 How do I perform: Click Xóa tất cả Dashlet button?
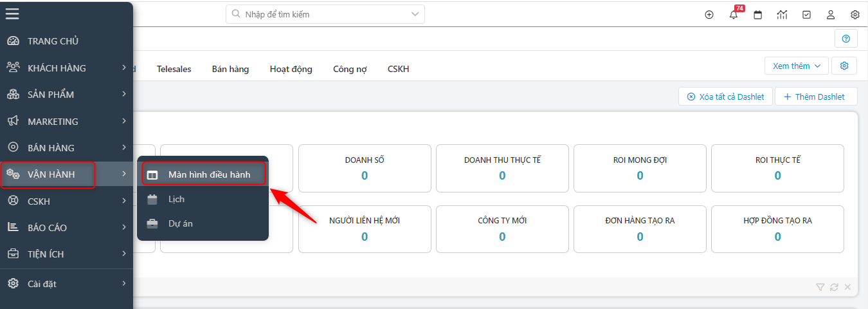(x=725, y=97)
